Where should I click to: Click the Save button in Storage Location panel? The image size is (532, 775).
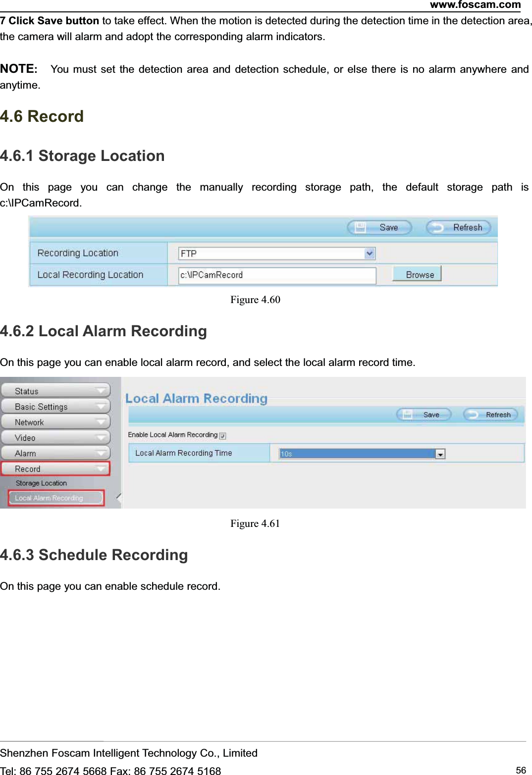(379, 227)
